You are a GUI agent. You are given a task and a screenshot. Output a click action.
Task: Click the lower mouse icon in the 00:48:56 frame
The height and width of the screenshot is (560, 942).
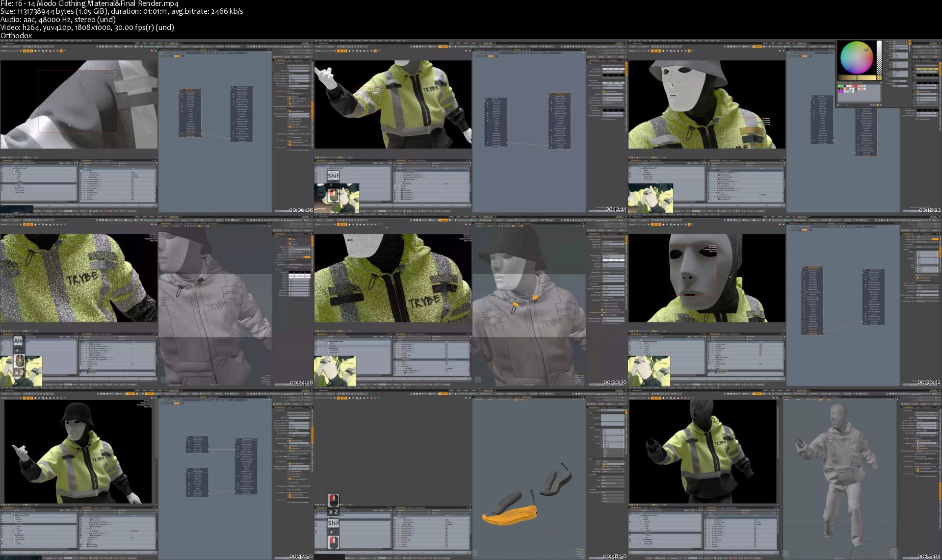[333, 542]
